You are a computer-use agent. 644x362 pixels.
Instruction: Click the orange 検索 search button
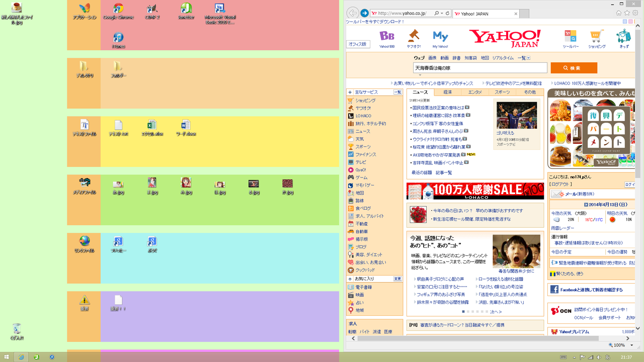click(574, 68)
